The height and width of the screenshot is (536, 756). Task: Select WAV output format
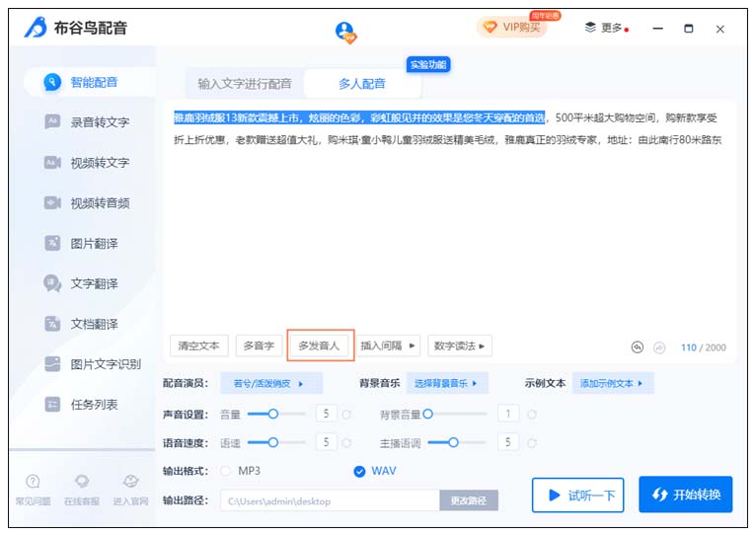[x=359, y=471]
